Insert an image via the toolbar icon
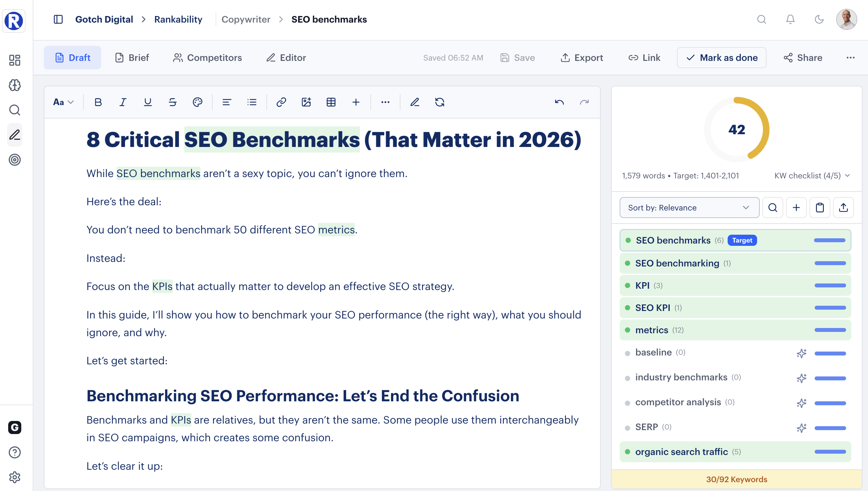 pos(306,102)
